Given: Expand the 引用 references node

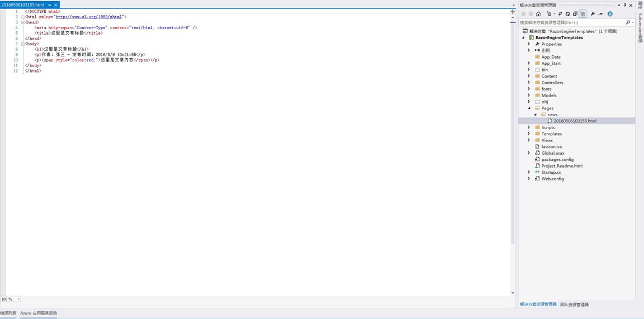Looking at the screenshot, I should (529, 50).
